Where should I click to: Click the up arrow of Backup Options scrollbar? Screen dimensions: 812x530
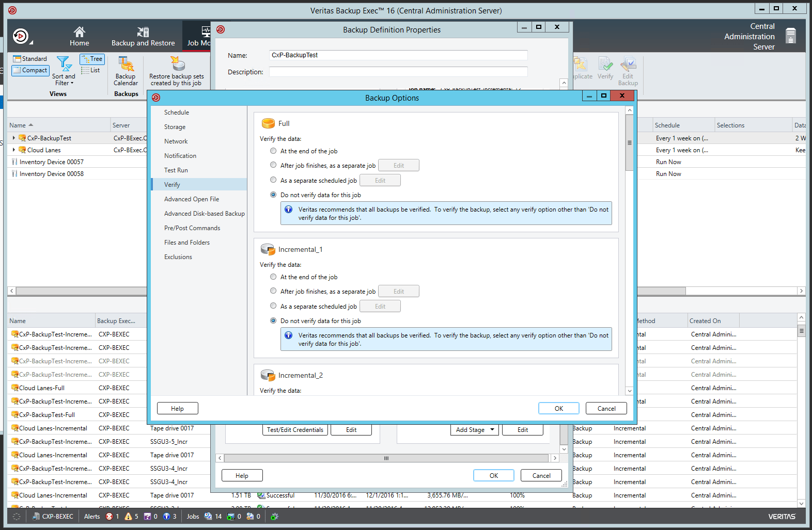tap(629, 110)
